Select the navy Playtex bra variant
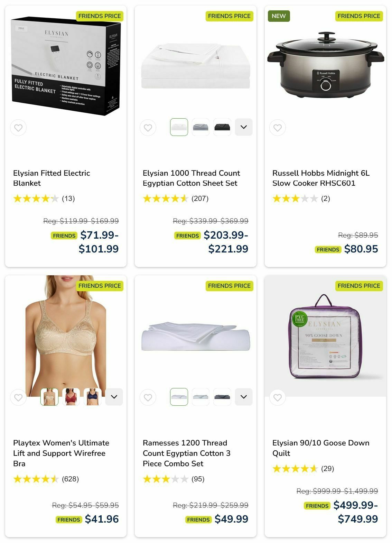Viewport: 392px width, 543px height. pyautogui.click(x=92, y=397)
